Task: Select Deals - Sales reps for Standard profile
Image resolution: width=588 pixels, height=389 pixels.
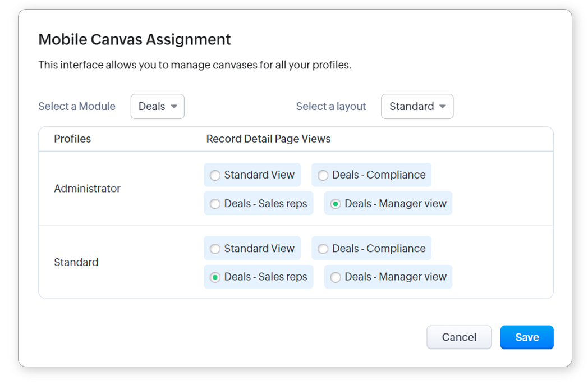Action: pos(215,277)
